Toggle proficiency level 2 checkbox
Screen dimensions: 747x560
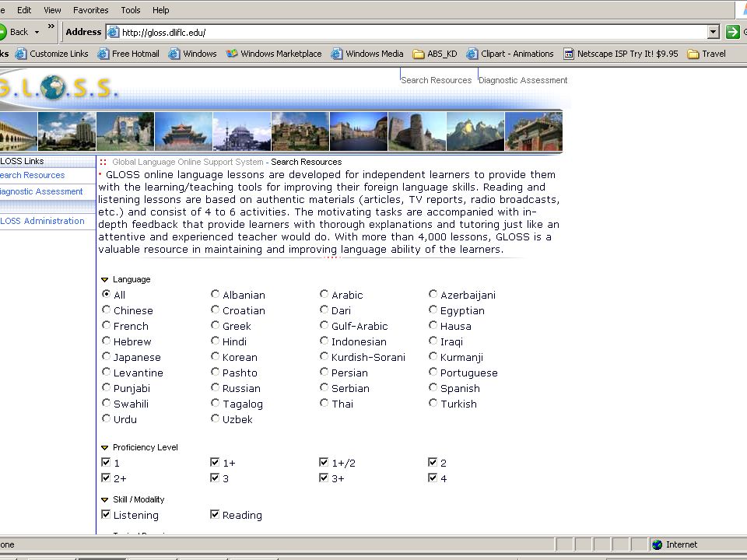click(x=433, y=462)
